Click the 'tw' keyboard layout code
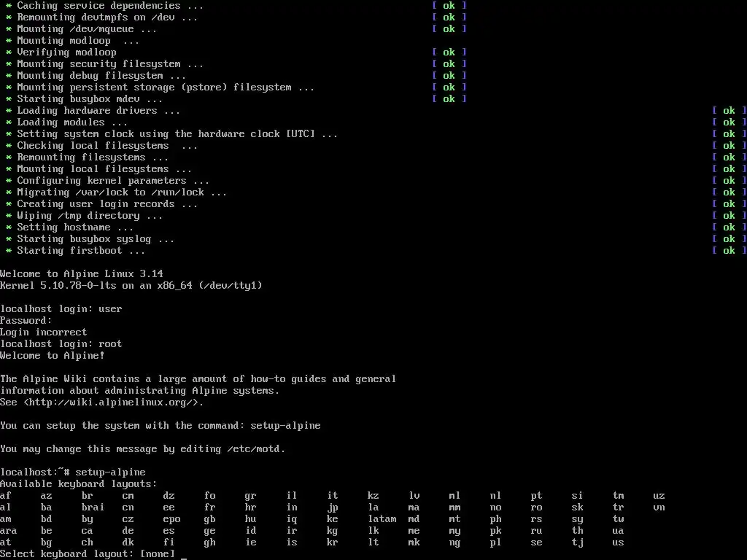The image size is (747, 560). click(618, 519)
